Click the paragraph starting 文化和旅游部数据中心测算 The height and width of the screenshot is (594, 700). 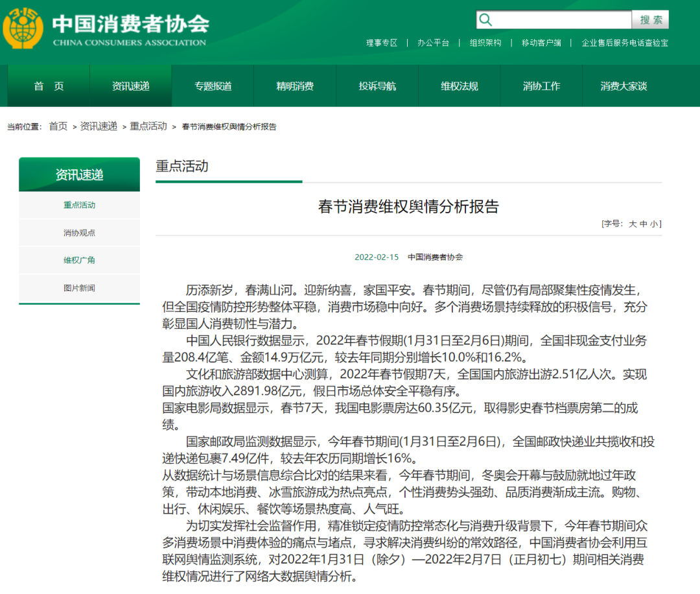pyautogui.click(x=404, y=383)
